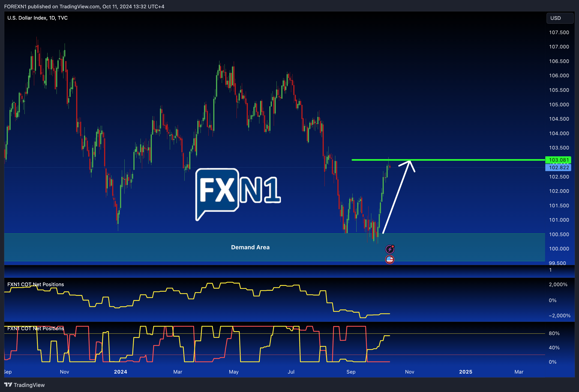Click the Nov 2024 time axis label near 2025

409,371
